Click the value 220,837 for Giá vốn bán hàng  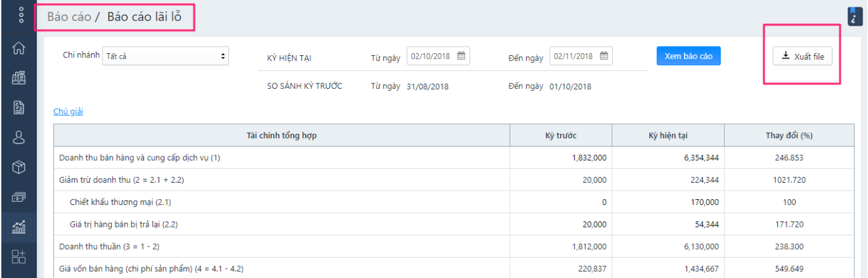coord(592,269)
